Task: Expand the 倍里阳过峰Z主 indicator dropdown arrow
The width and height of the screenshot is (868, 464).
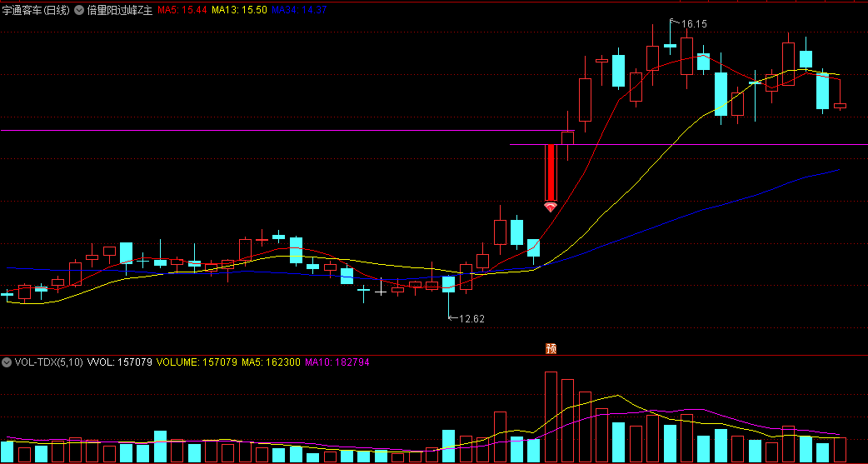Action: click(79, 11)
